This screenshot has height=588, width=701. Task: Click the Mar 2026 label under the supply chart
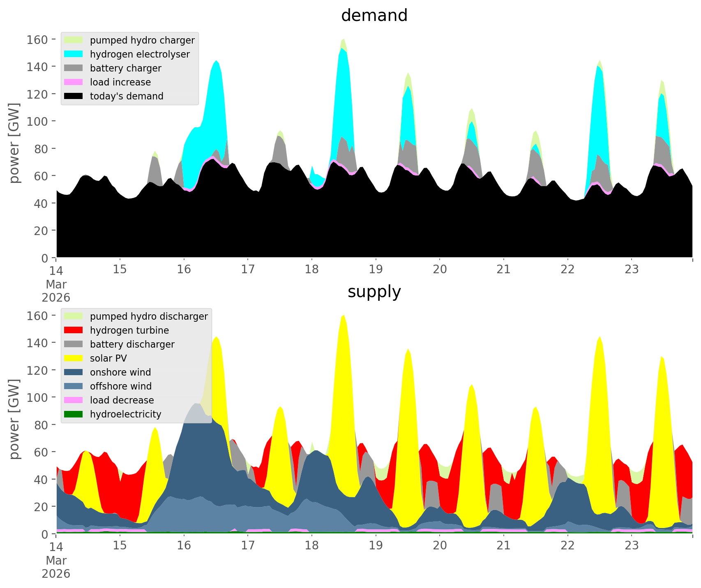tap(56, 567)
